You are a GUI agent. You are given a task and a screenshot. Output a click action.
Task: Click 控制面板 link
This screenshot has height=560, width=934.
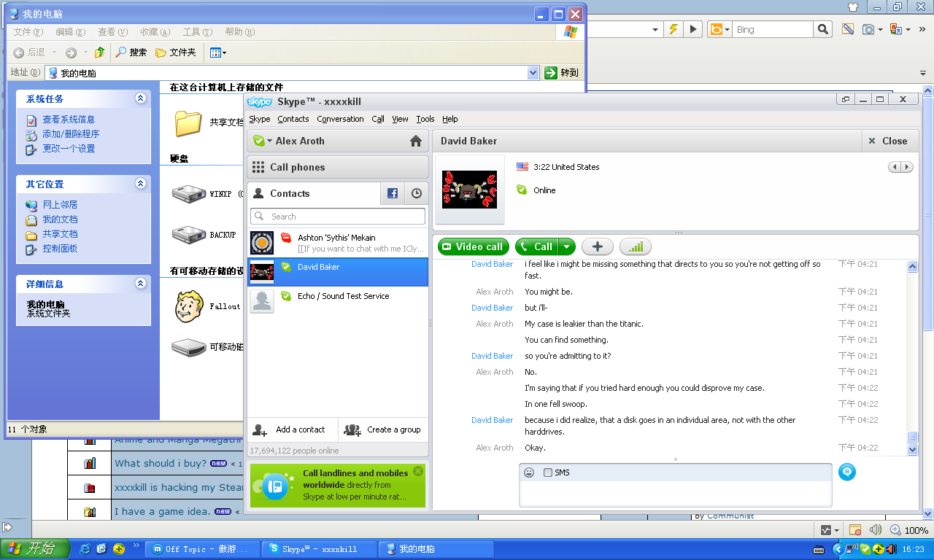click(x=60, y=249)
